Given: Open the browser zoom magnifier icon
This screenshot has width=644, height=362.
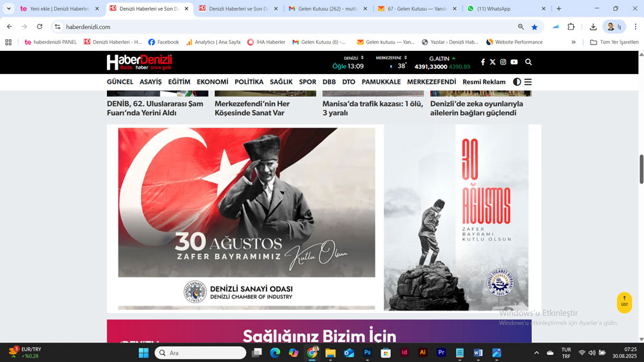Looking at the screenshot, I should point(521,26).
